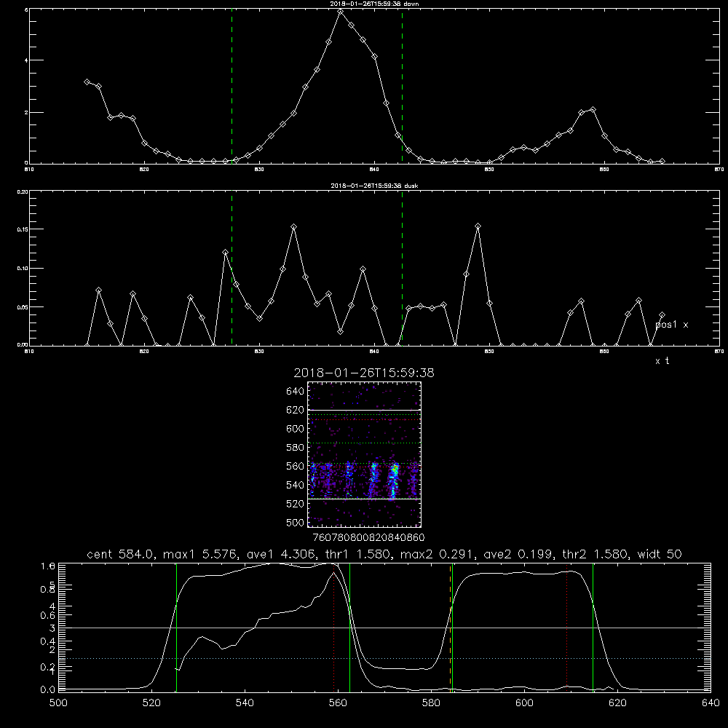Click spectrogram y-axis label 540
Image resolution: width=728 pixels, height=728 pixels.
click(x=296, y=485)
